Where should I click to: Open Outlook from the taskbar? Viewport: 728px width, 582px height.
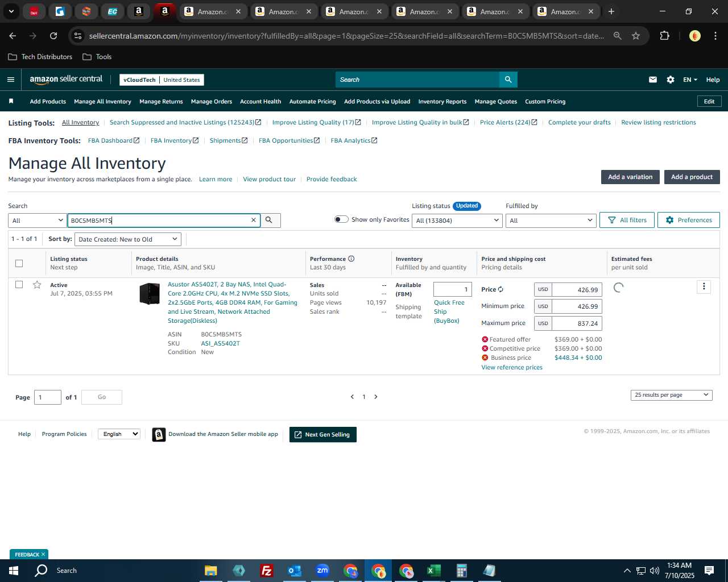[295, 571]
